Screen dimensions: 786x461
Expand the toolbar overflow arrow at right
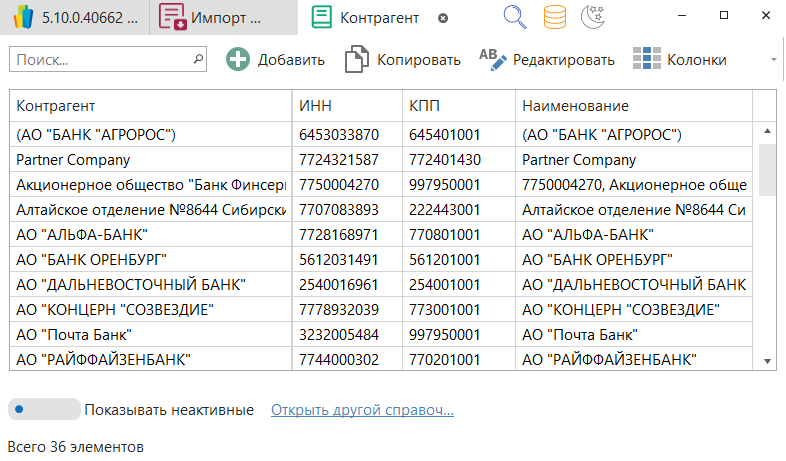point(773,60)
